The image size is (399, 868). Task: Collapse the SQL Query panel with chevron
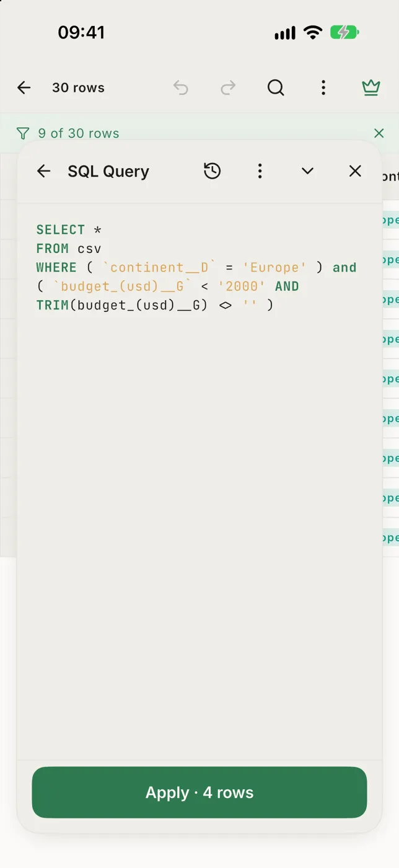click(307, 171)
